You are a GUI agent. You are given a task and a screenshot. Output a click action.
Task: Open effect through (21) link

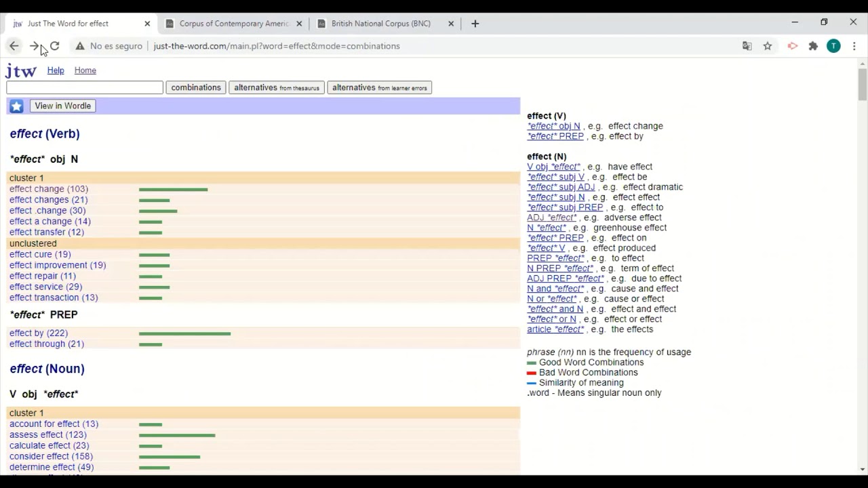pos(47,344)
